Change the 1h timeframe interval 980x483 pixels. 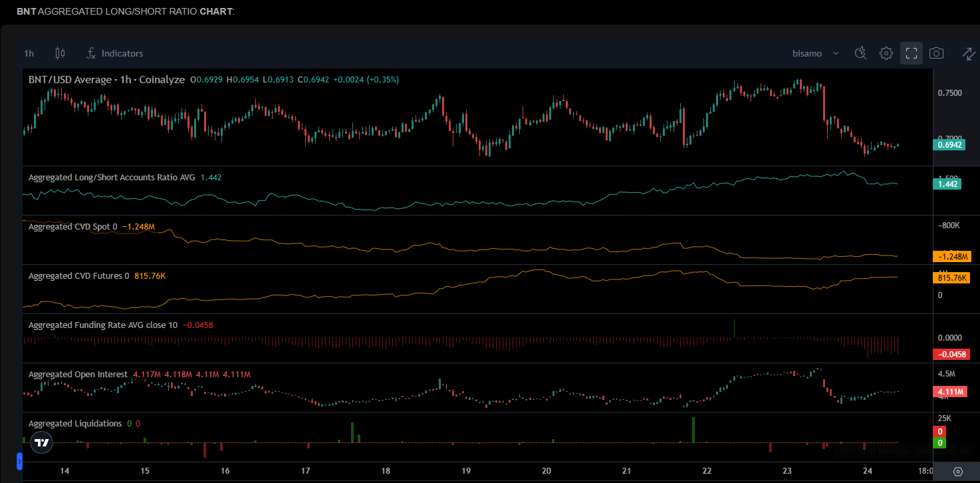tap(29, 53)
